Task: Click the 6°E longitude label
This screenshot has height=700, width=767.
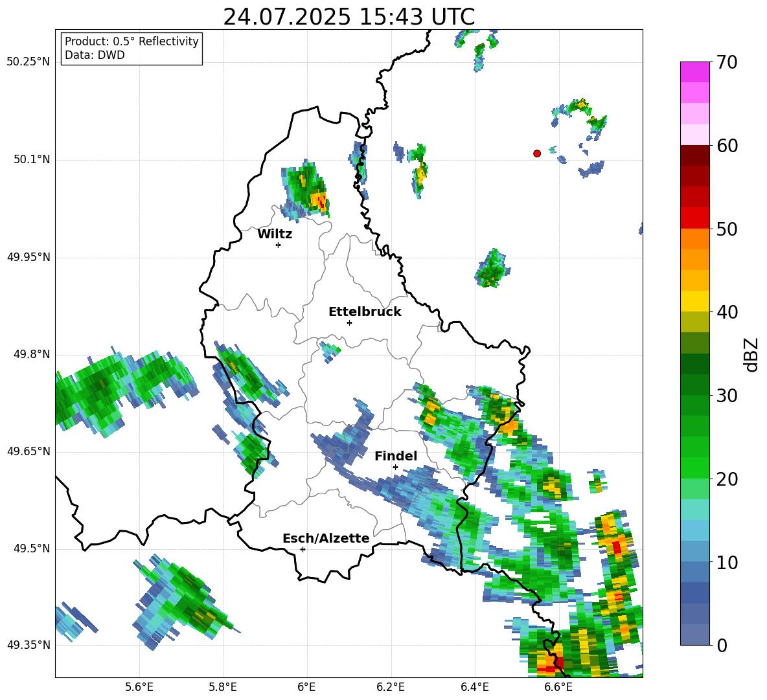Action: click(306, 687)
